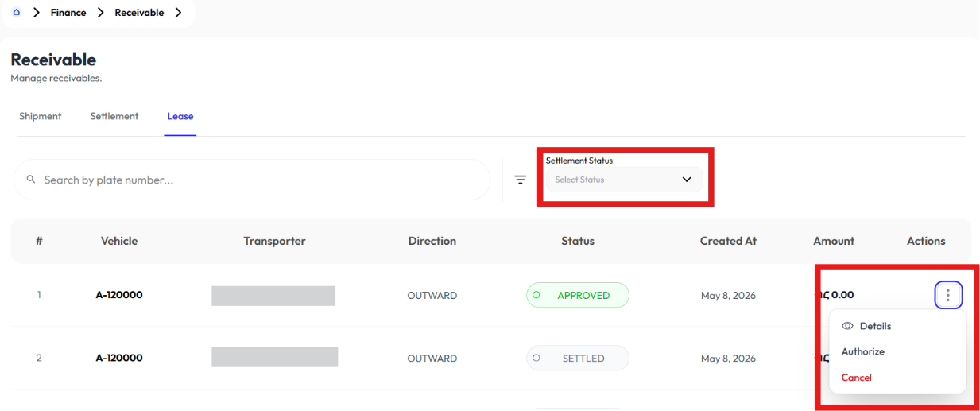Open three-dot actions menu for row 1

click(948, 295)
